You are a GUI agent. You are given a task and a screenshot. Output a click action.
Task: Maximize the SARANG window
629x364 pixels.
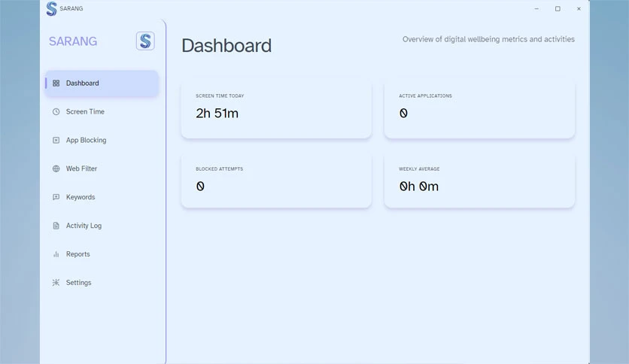point(558,8)
